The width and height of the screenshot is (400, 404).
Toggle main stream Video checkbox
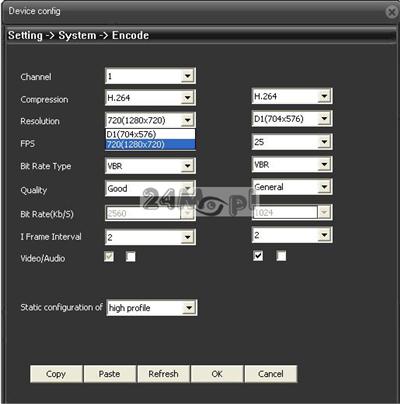(109, 256)
